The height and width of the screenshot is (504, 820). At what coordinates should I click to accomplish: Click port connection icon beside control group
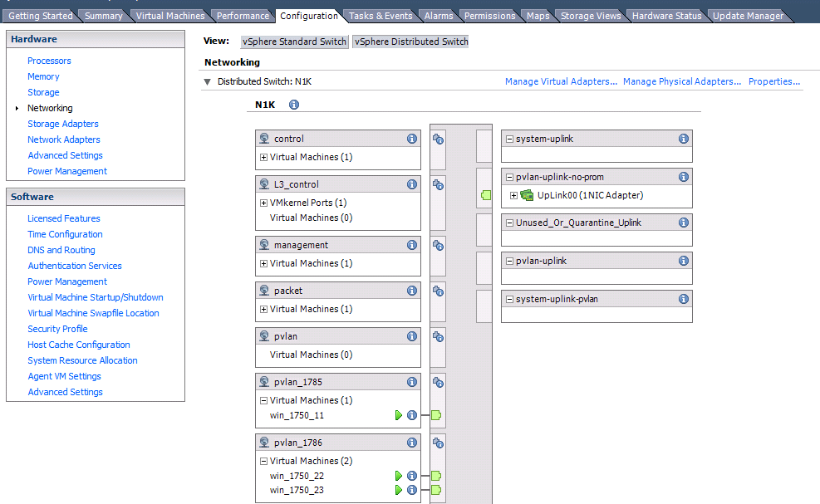pos(438,139)
